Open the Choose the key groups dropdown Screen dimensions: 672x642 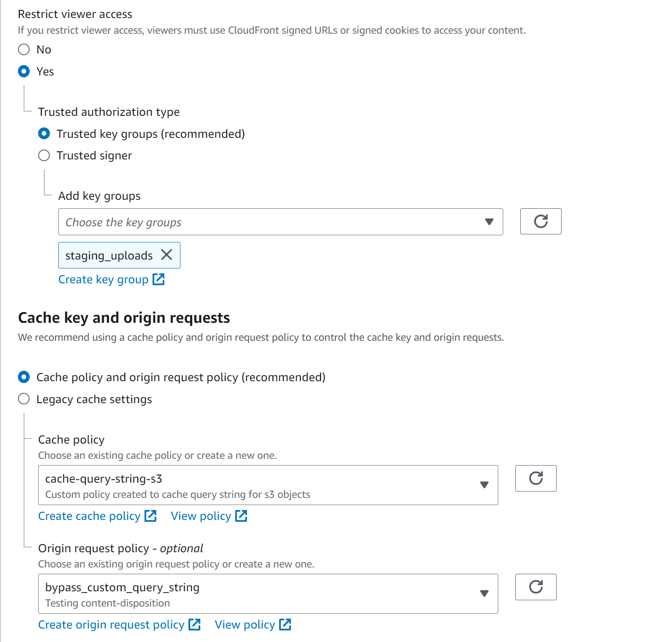click(489, 221)
